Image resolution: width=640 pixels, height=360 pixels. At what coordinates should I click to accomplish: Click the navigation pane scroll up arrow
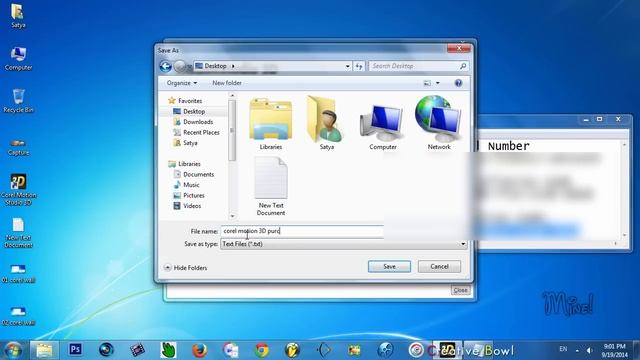coord(232,96)
